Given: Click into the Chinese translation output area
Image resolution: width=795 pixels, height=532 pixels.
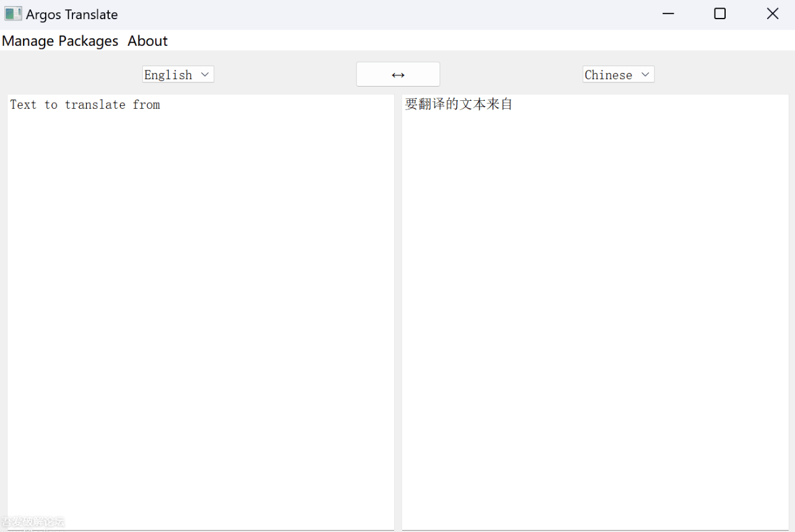Looking at the screenshot, I should [x=595, y=312].
